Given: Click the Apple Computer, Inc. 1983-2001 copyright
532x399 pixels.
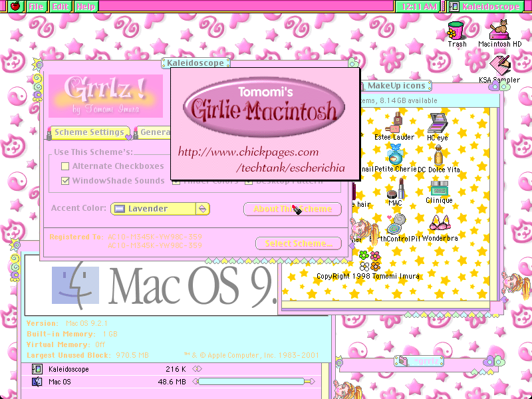Looking at the screenshot, I should (x=251, y=355).
